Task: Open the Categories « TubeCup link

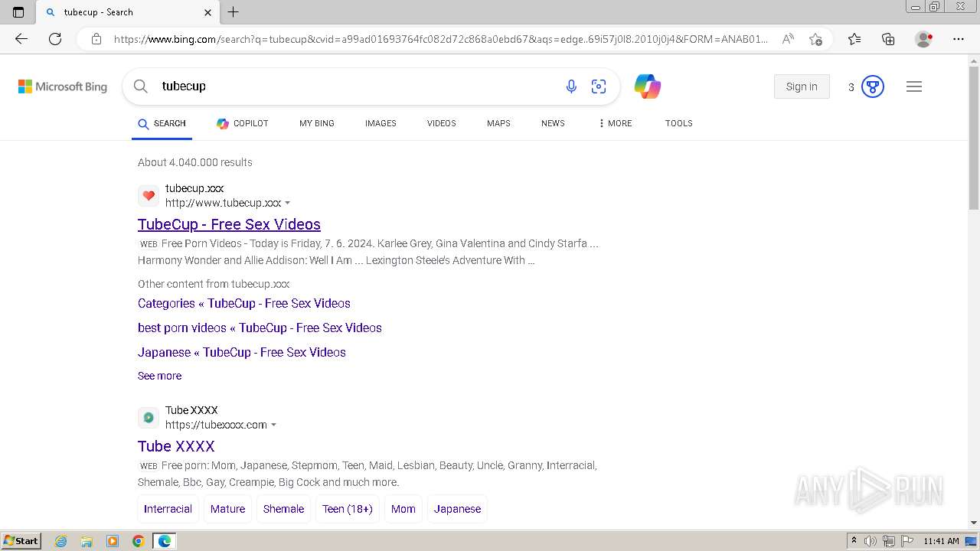Action: point(244,304)
